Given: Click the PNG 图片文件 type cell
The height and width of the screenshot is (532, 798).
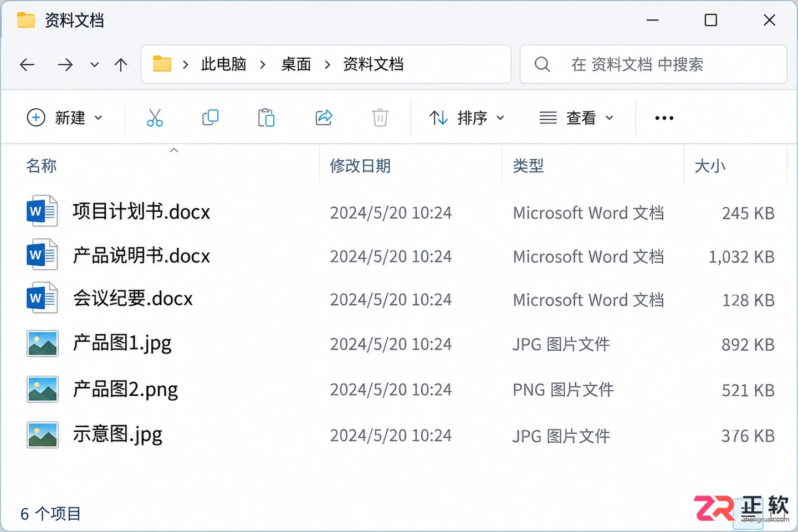Looking at the screenshot, I should pos(563,390).
